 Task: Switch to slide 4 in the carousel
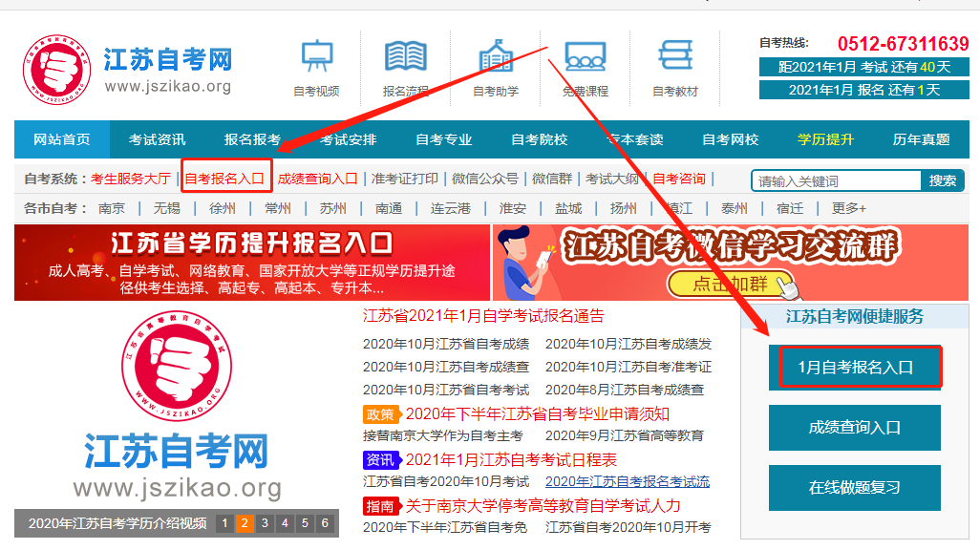285,523
